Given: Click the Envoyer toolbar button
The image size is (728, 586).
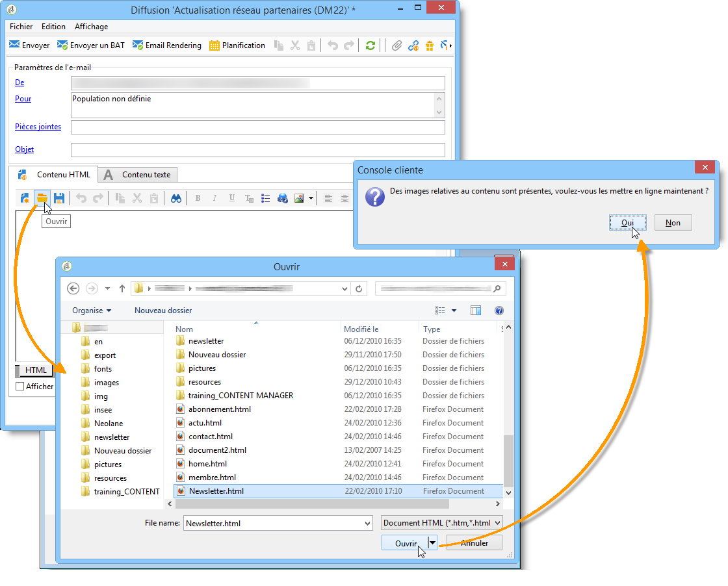Looking at the screenshot, I should point(29,45).
